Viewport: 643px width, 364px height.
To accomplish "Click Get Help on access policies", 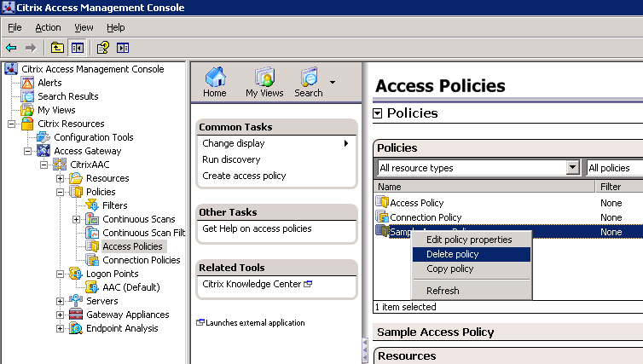I will pos(257,228).
